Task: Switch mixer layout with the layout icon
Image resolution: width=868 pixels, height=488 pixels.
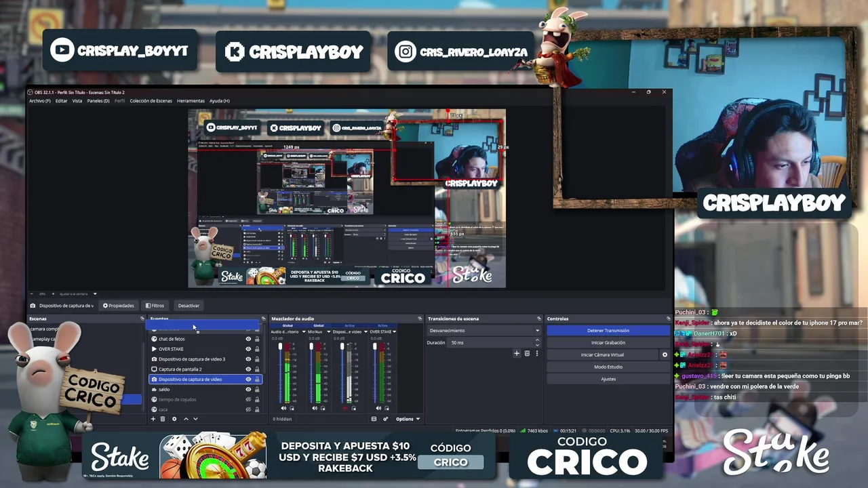Action: (374, 419)
